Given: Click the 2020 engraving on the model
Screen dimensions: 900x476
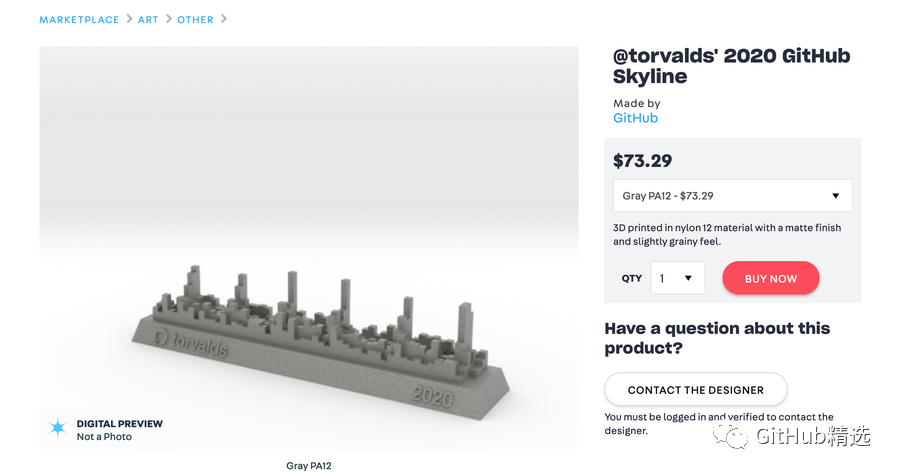Looking at the screenshot, I should 432,396.
